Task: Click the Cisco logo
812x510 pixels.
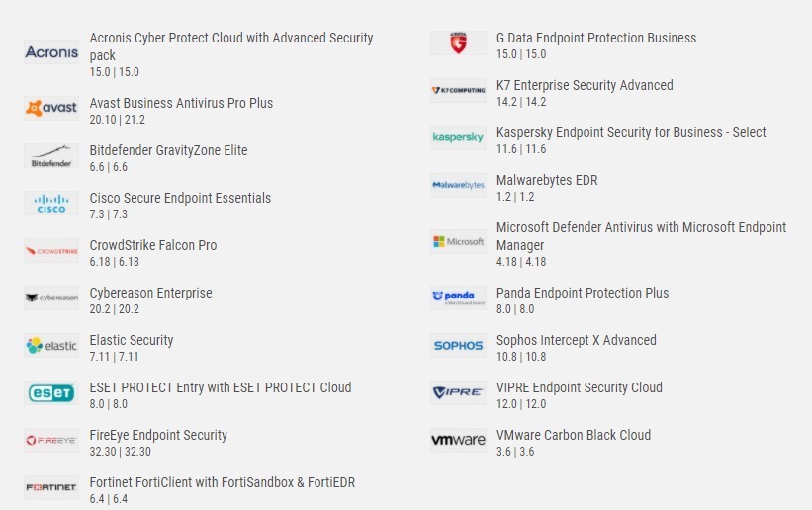Action: [51, 204]
